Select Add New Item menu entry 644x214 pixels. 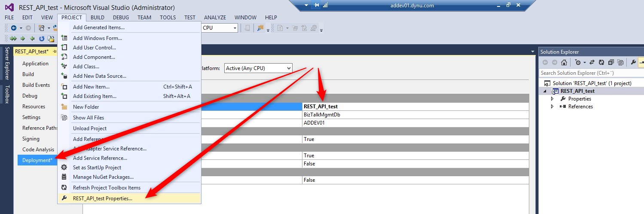[x=129, y=87]
